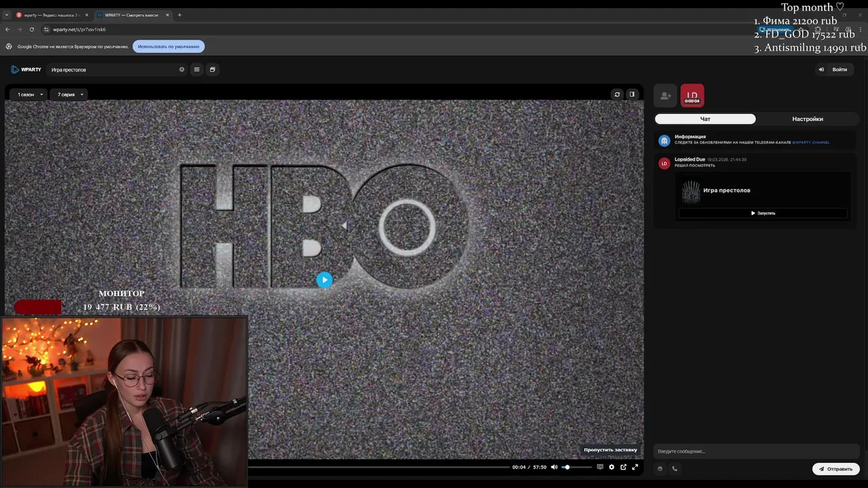This screenshot has width=868, height=488.
Task: Mute the player volume speaker icon
Action: [x=554, y=467]
